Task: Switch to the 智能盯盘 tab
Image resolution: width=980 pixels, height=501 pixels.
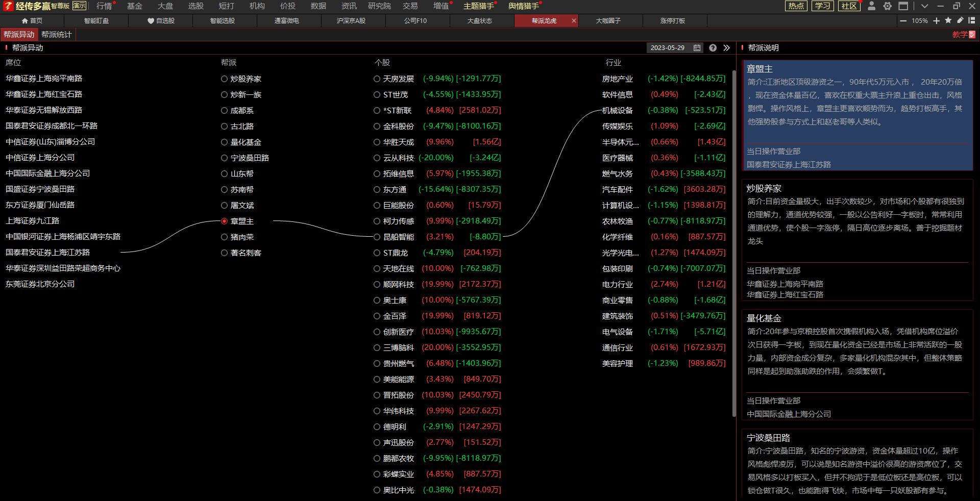Action: pyautogui.click(x=96, y=21)
